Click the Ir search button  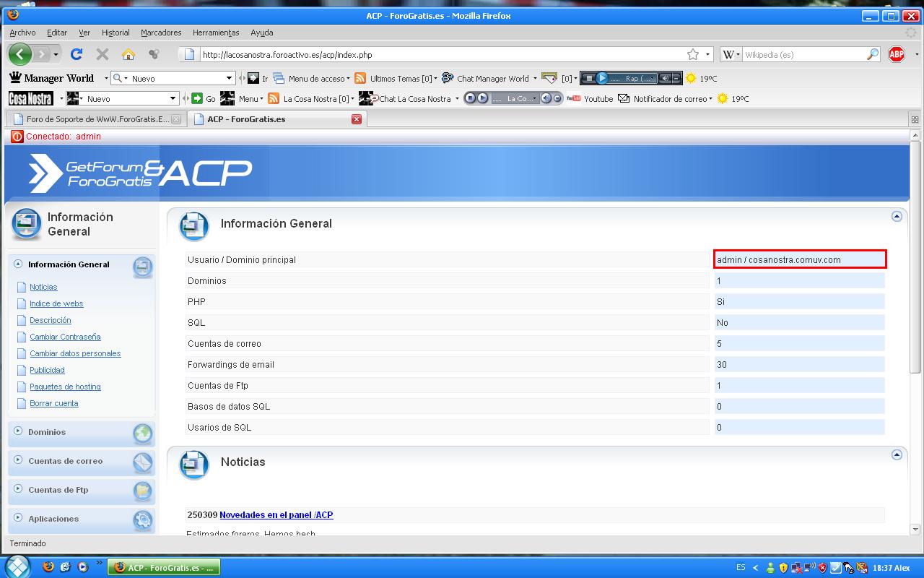(258, 78)
